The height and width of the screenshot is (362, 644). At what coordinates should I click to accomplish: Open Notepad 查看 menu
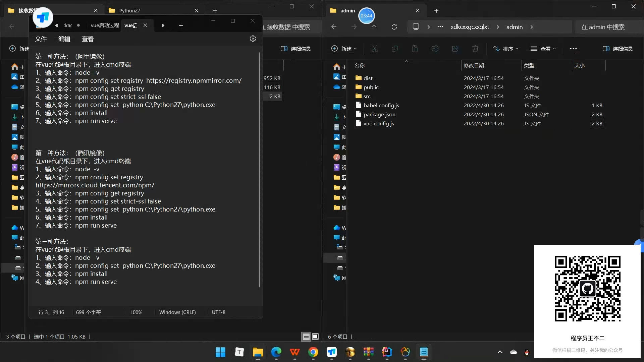(x=88, y=39)
